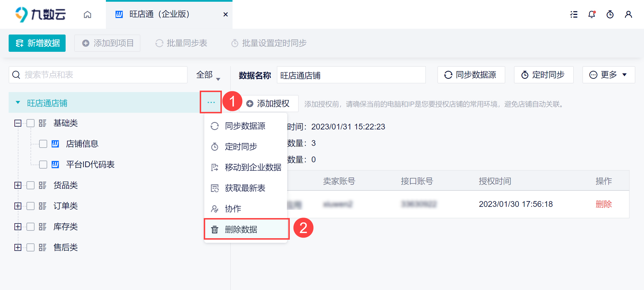This screenshot has height=290, width=644.
Task: Open the 更多 dropdown
Action: 609,75
